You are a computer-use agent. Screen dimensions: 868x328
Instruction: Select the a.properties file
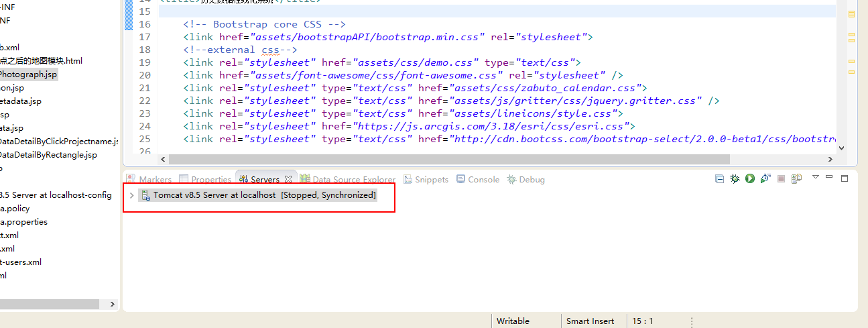click(23, 222)
